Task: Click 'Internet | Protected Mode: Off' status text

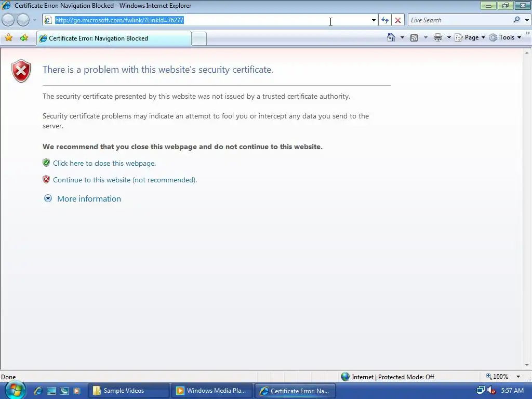Action: click(x=393, y=377)
